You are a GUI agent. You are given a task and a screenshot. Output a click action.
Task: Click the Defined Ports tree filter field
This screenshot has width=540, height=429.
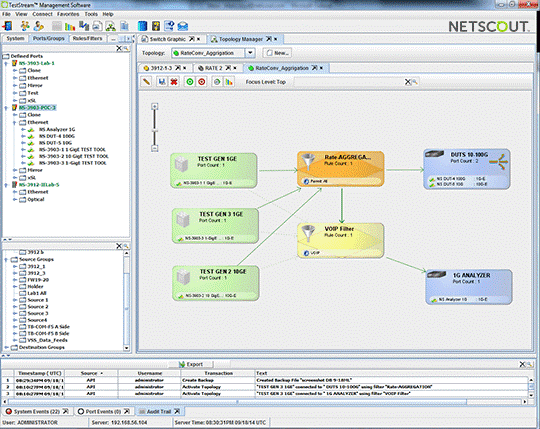[59, 48]
